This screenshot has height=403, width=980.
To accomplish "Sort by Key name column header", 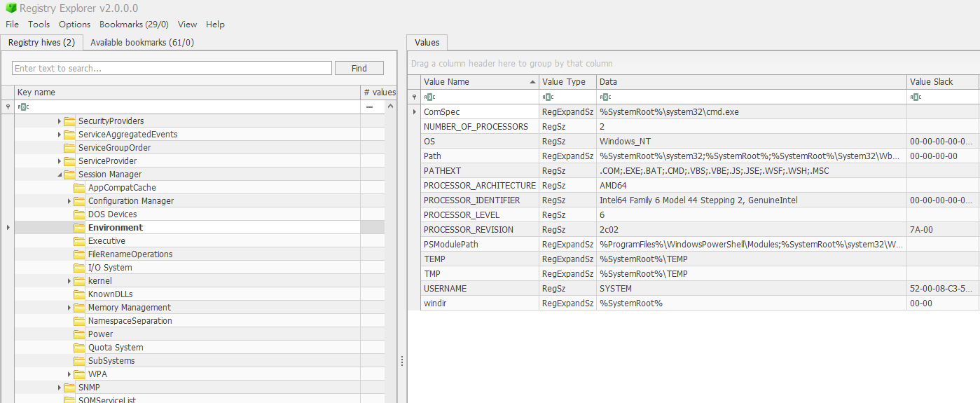I will (187, 93).
